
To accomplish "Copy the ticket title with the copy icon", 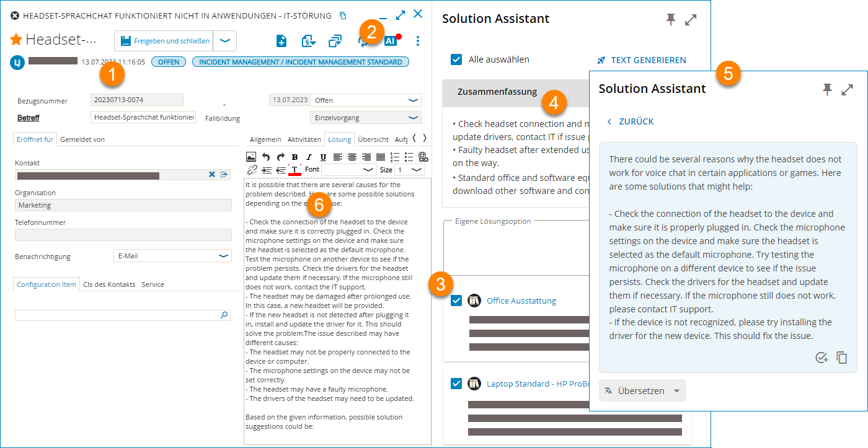I will pos(343,15).
